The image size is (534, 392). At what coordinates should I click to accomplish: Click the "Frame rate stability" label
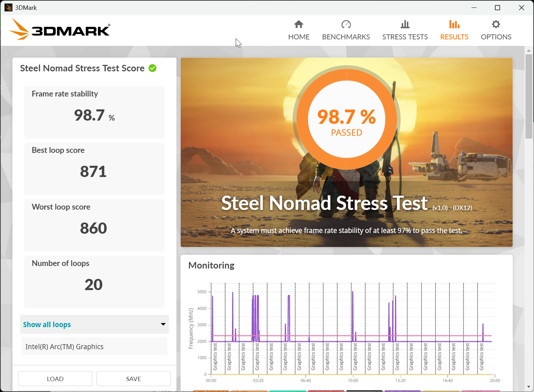(65, 94)
